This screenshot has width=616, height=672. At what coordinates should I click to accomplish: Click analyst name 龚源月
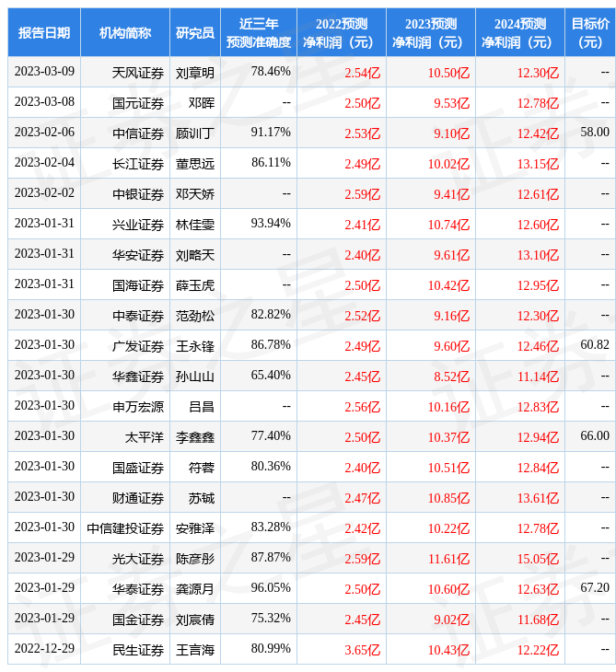click(194, 588)
